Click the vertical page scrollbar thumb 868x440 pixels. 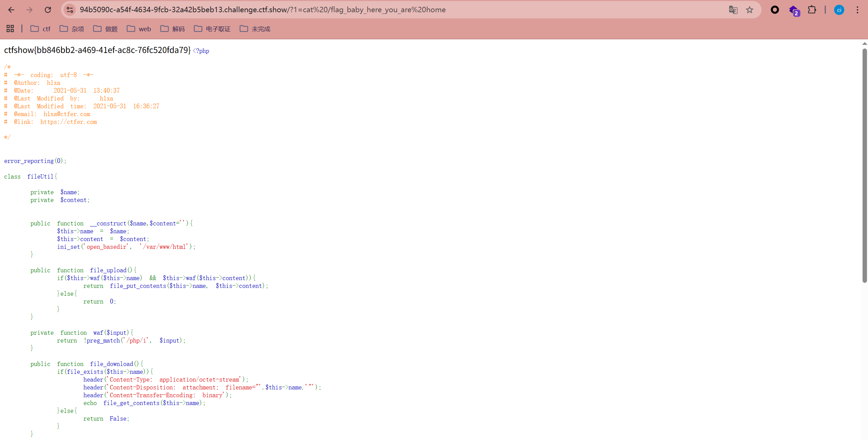pyautogui.click(x=865, y=165)
